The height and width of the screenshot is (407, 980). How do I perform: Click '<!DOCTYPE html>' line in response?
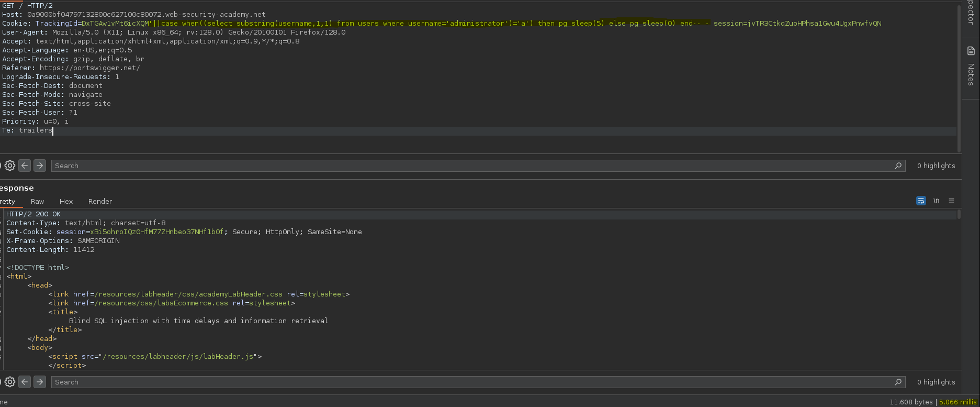click(x=38, y=268)
